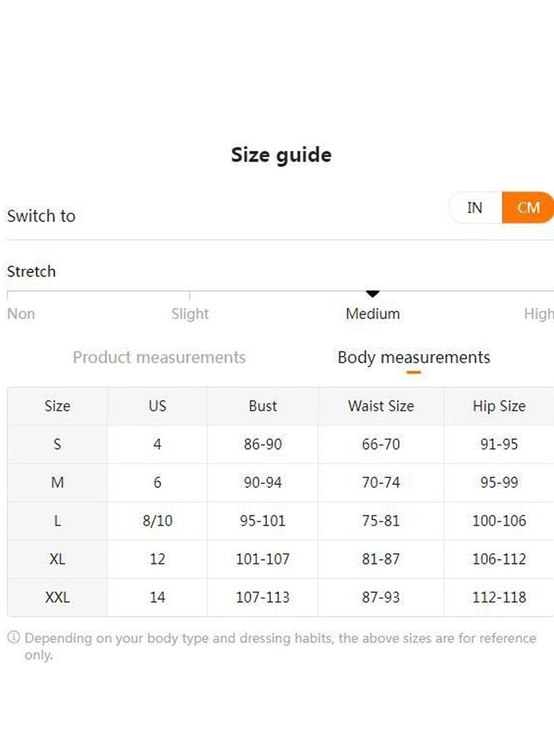Open the Product measurements tab
The width and height of the screenshot is (554, 756).
click(159, 358)
